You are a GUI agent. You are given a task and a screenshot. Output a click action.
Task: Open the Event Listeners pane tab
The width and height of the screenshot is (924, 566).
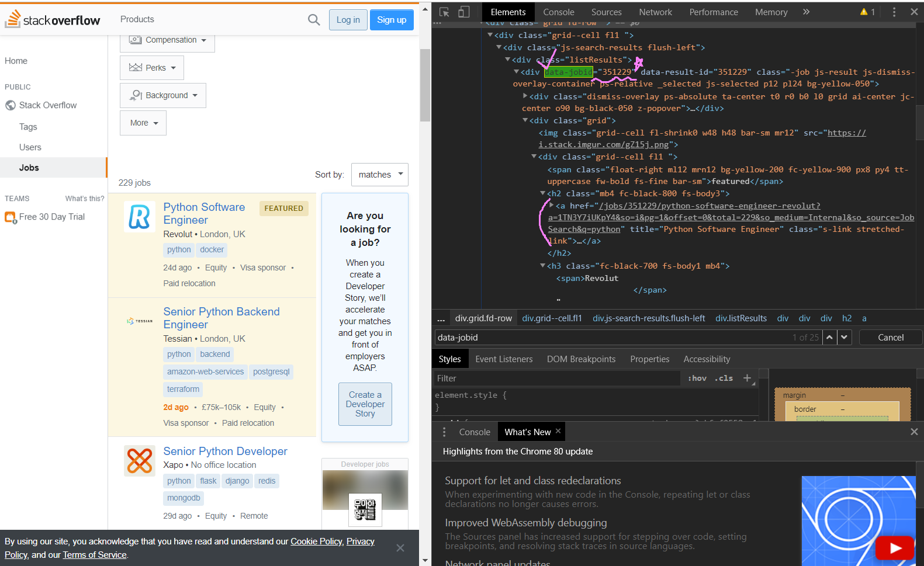click(x=504, y=359)
